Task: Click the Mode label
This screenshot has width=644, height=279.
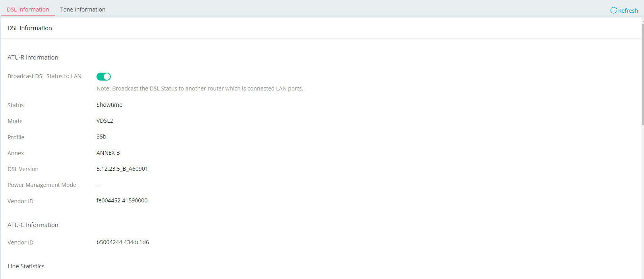Action: tap(15, 121)
